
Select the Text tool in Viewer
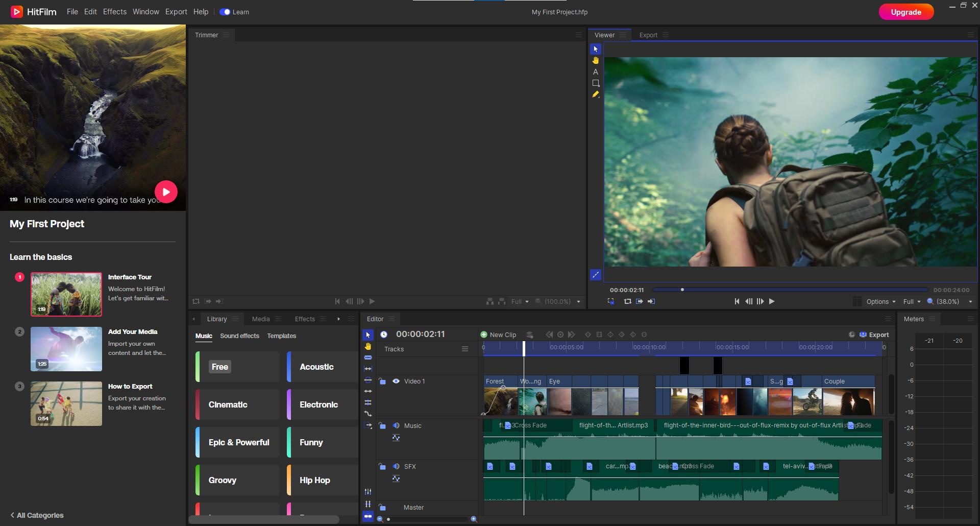click(595, 72)
